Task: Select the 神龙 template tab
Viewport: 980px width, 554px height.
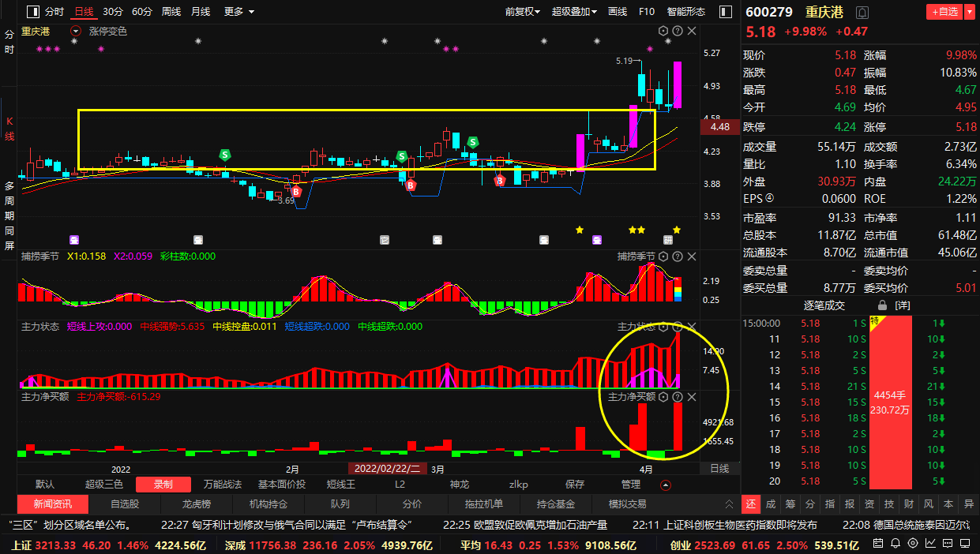Action: (x=460, y=485)
